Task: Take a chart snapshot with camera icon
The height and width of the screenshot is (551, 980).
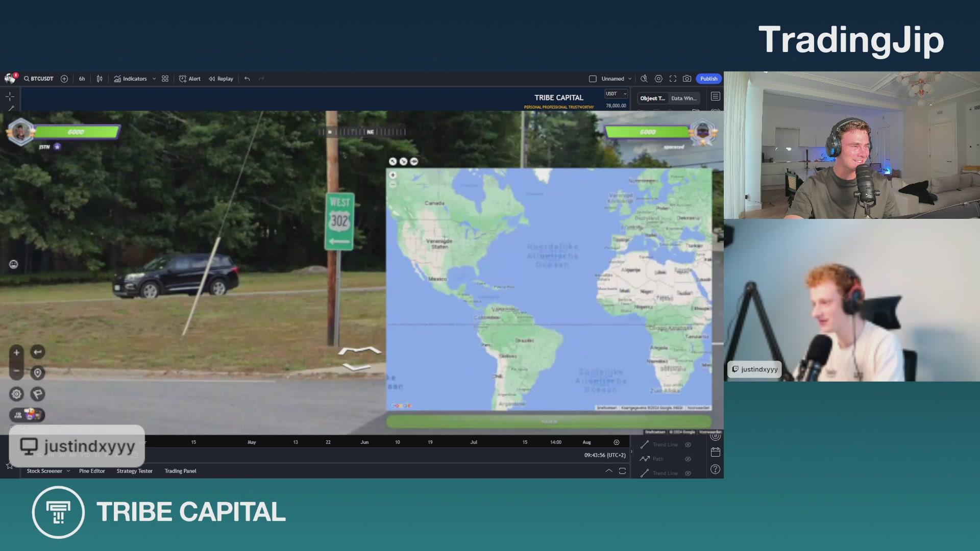Action: (687, 79)
